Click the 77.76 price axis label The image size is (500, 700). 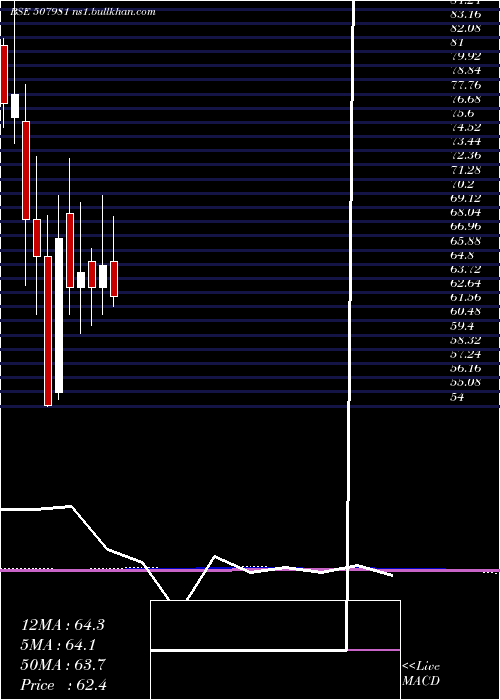click(466, 85)
